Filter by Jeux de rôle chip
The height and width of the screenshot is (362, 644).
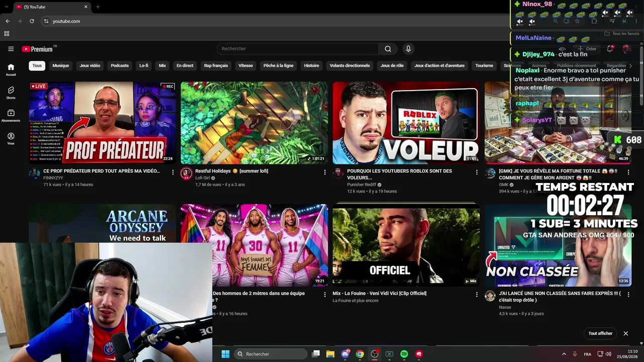click(392, 65)
